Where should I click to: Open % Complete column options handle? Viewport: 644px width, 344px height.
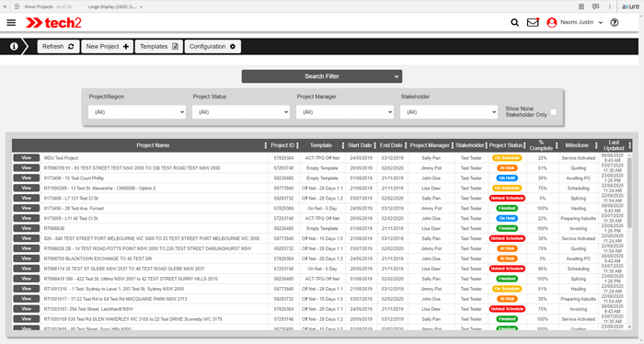click(557, 145)
